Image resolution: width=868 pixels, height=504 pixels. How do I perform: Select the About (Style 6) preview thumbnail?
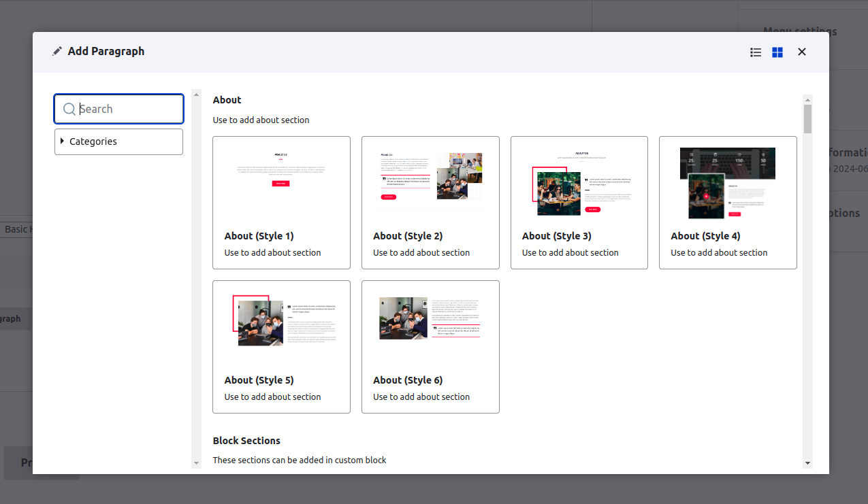430,319
